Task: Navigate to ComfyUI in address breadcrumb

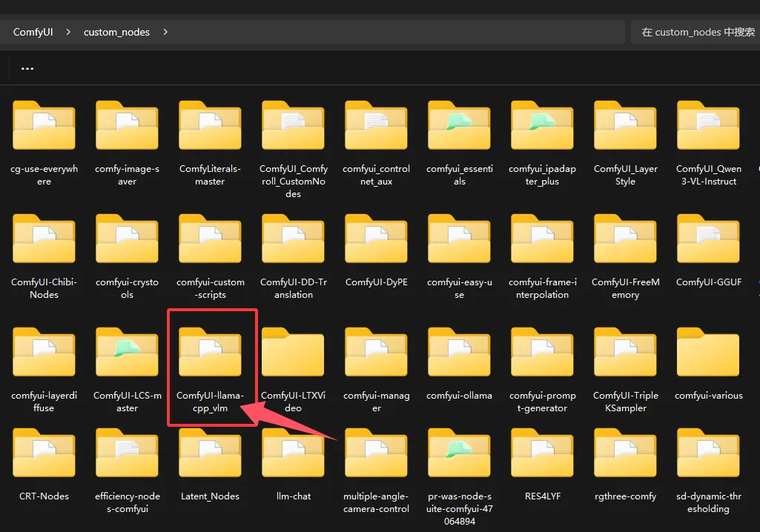Action: pyautogui.click(x=33, y=32)
